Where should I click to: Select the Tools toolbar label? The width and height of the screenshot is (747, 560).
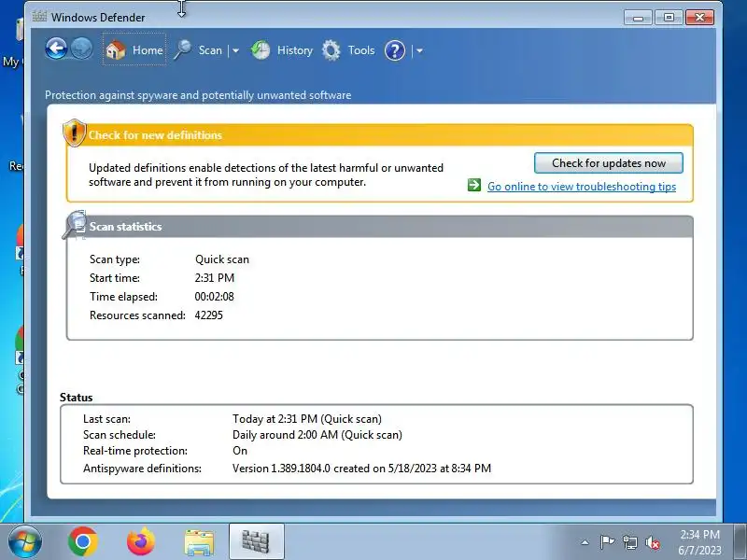[x=361, y=50]
